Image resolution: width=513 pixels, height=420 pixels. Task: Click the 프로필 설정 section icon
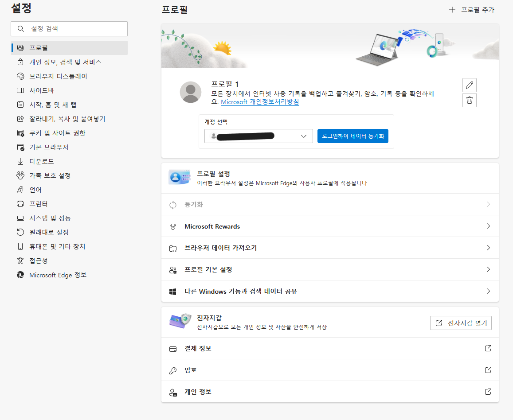(x=180, y=177)
